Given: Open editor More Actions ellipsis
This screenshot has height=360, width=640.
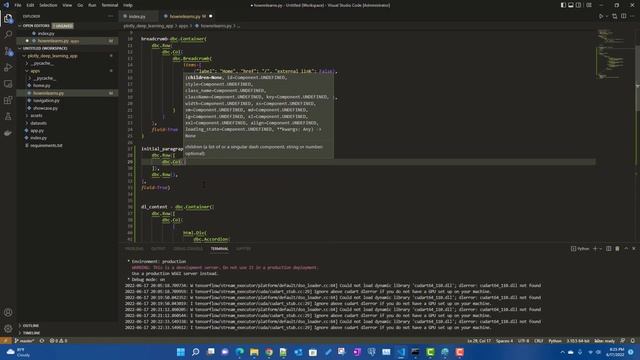Looking at the screenshot, I should 632,16.
